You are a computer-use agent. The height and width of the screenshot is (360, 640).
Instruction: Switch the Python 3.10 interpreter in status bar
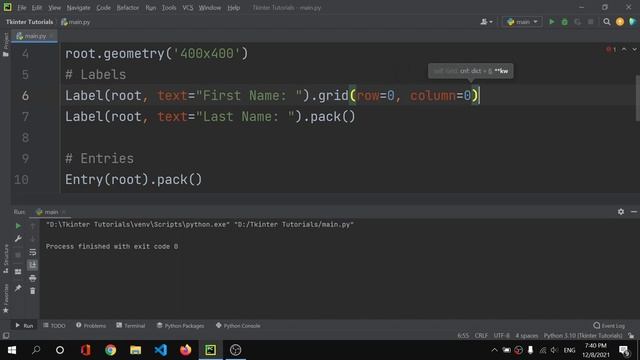pyautogui.click(x=583, y=336)
